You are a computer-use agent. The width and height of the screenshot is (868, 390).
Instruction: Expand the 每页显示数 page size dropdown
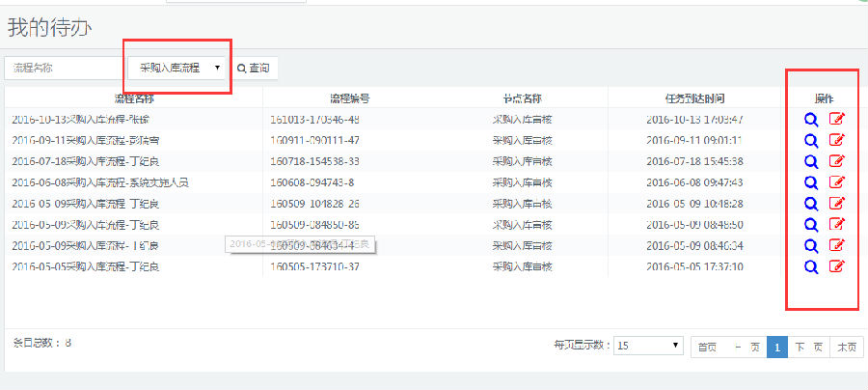(649, 346)
